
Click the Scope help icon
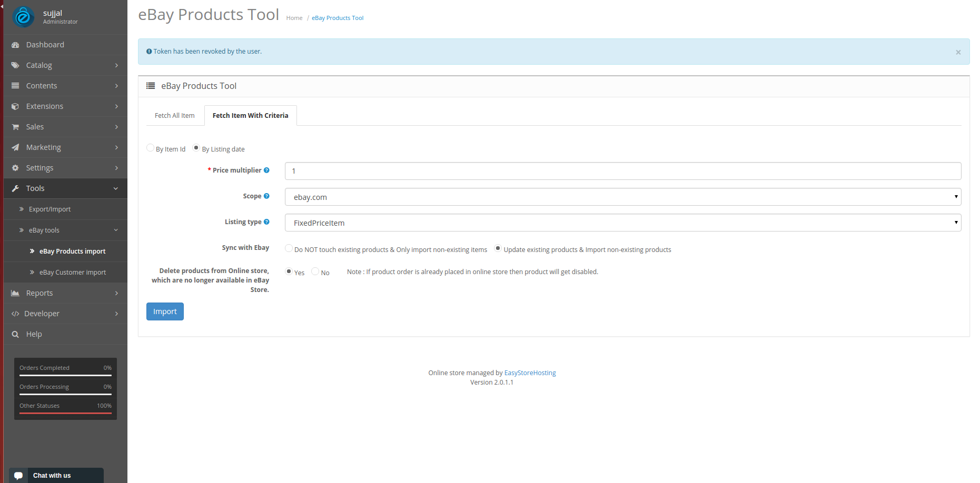click(266, 196)
